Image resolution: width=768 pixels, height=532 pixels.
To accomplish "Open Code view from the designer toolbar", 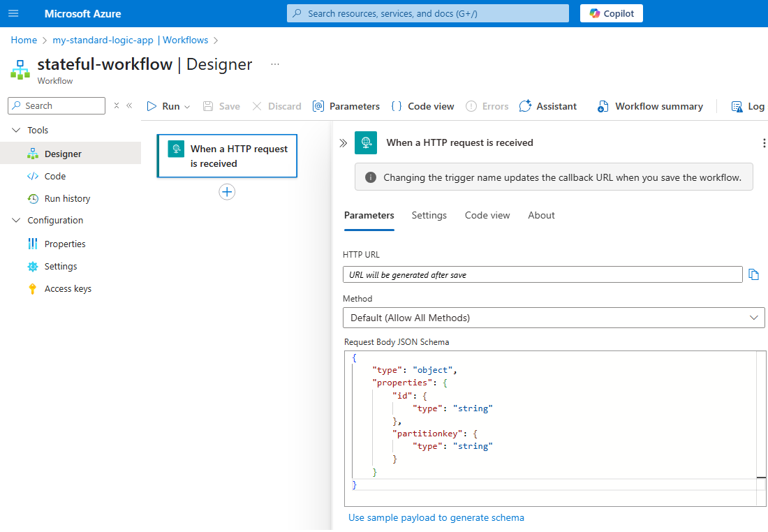I will [x=422, y=106].
